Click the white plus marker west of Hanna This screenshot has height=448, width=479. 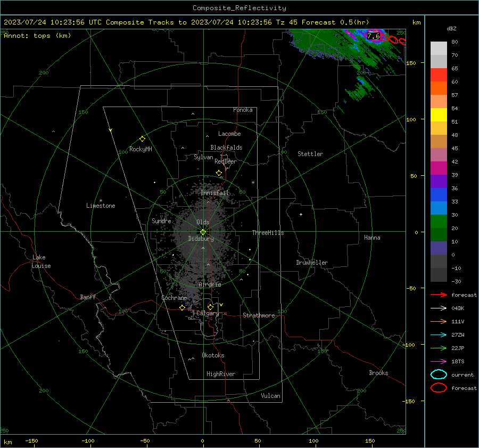click(301, 214)
